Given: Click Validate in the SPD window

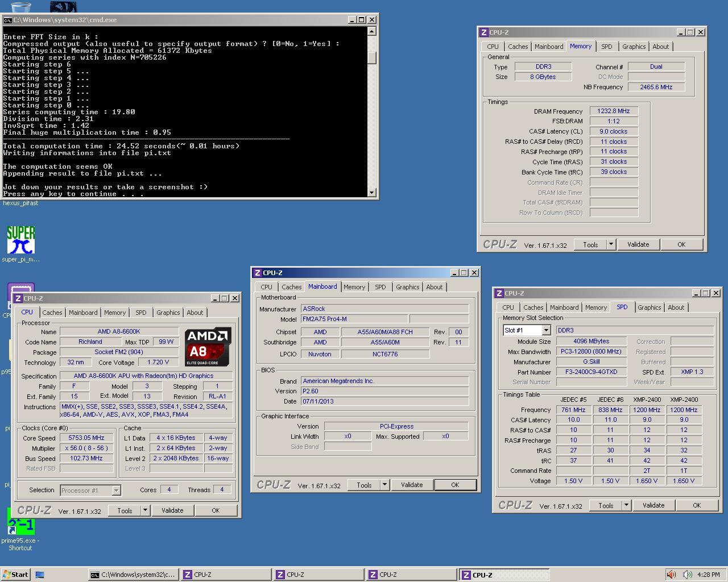Looking at the screenshot, I should (653, 505).
